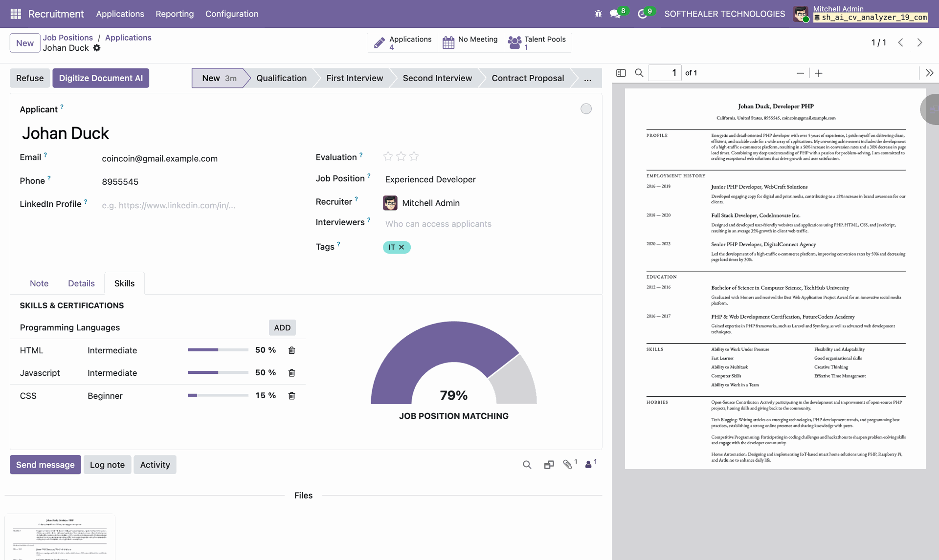Open the gear actions menu beside Johan Duck
Screen dimensions: 939x560
[97, 48]
